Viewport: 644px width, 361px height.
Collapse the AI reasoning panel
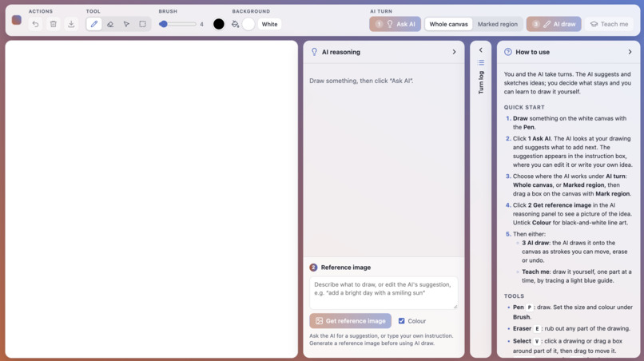coord(454,52)
